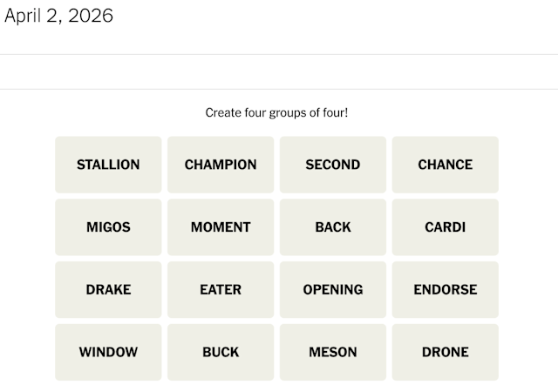
Task: Select the STALLION word tile
Action: coord(108,165)
